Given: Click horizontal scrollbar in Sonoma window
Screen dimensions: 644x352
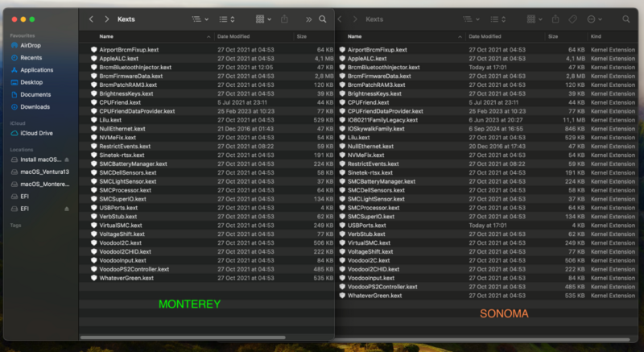Looking at the screenshot, I should (482, 340).
